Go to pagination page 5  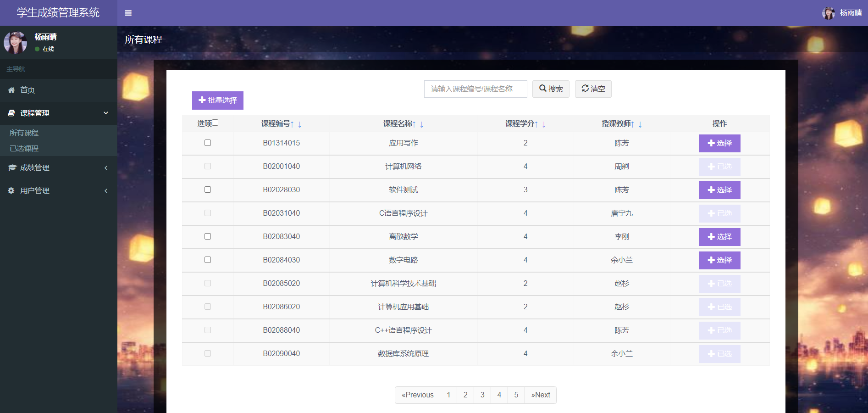coord(516,395)
